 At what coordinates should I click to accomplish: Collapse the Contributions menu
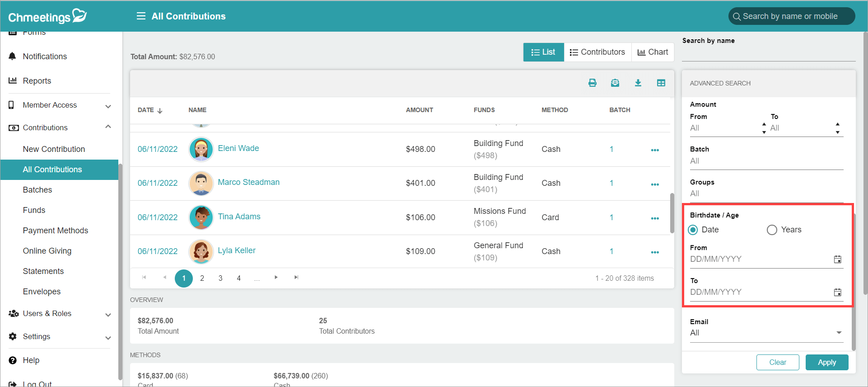point(108,127)
